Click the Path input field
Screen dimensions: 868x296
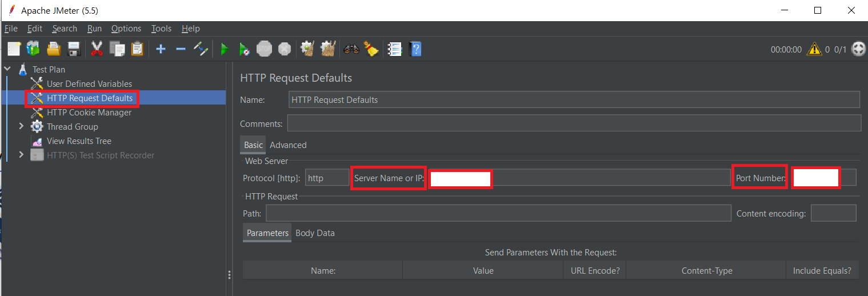[x=498, y=213]
